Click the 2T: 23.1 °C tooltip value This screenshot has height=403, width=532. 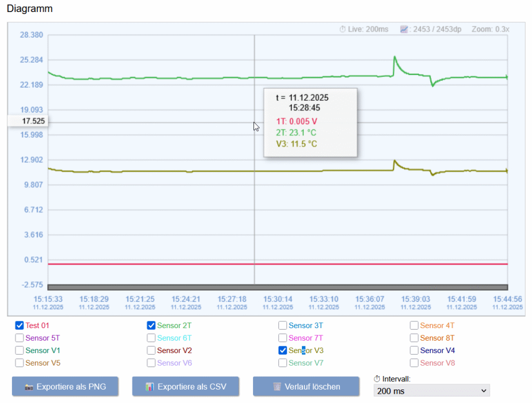point(296,133)
